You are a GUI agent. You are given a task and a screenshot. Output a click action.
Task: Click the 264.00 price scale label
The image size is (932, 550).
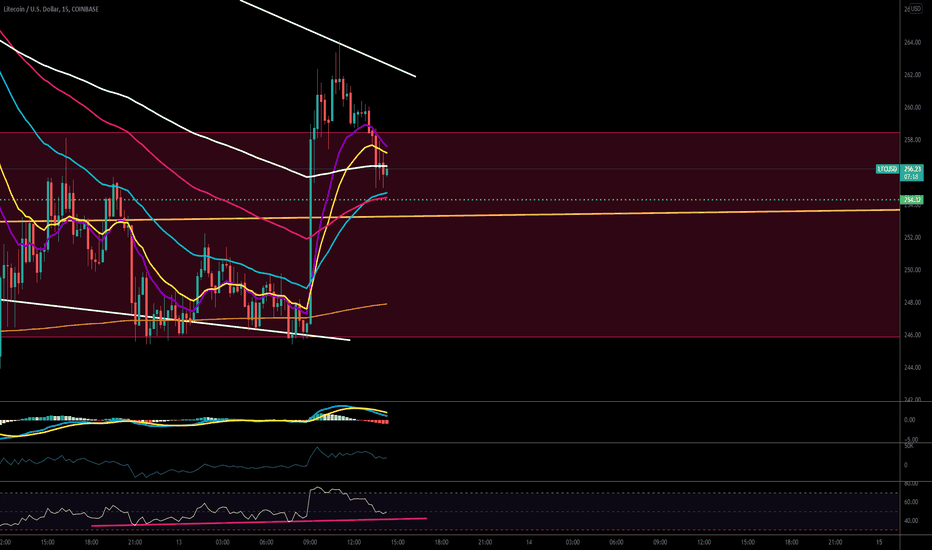click(x=912, y=42)
